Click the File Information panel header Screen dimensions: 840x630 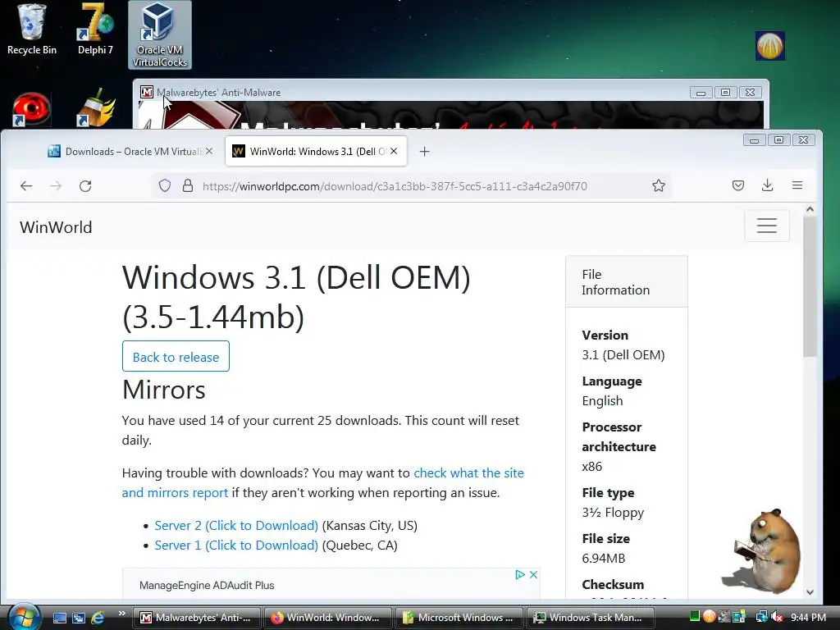(626, 282)
